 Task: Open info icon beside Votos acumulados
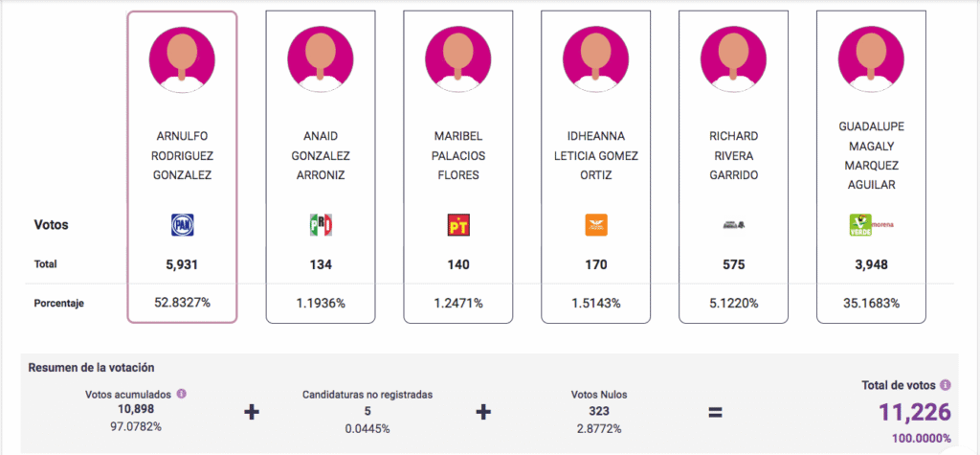point(181,393)
